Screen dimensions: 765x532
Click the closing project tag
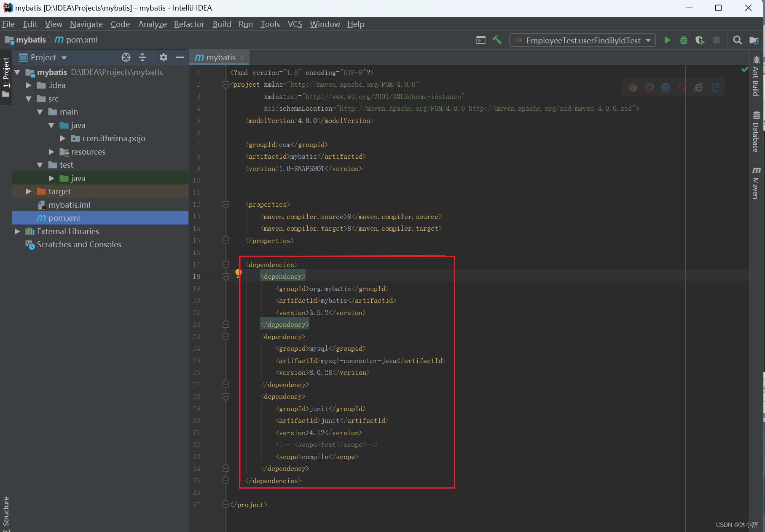click(x=249, y=505)
